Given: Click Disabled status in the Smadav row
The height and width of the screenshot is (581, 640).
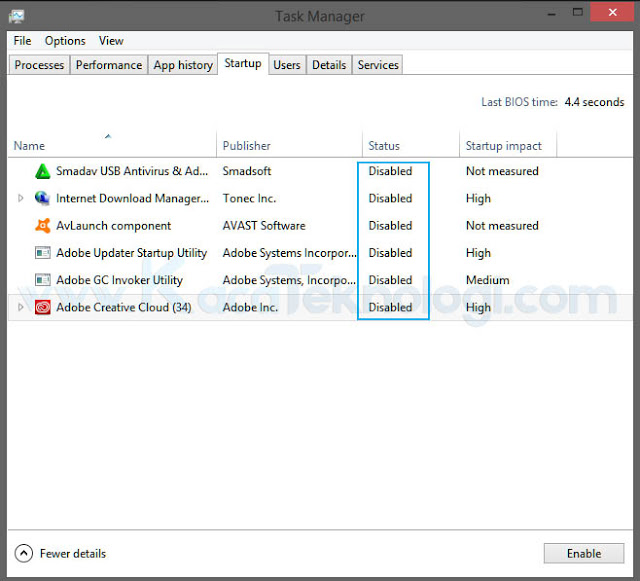Looking at the screenshot, I should (390, 171).
